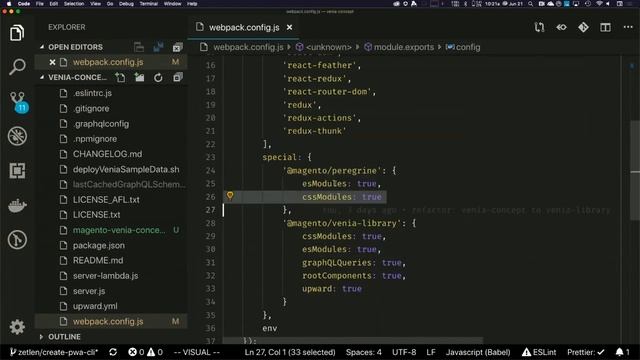
Task: Open the Terminal menu
Action: tap(149, 4)
